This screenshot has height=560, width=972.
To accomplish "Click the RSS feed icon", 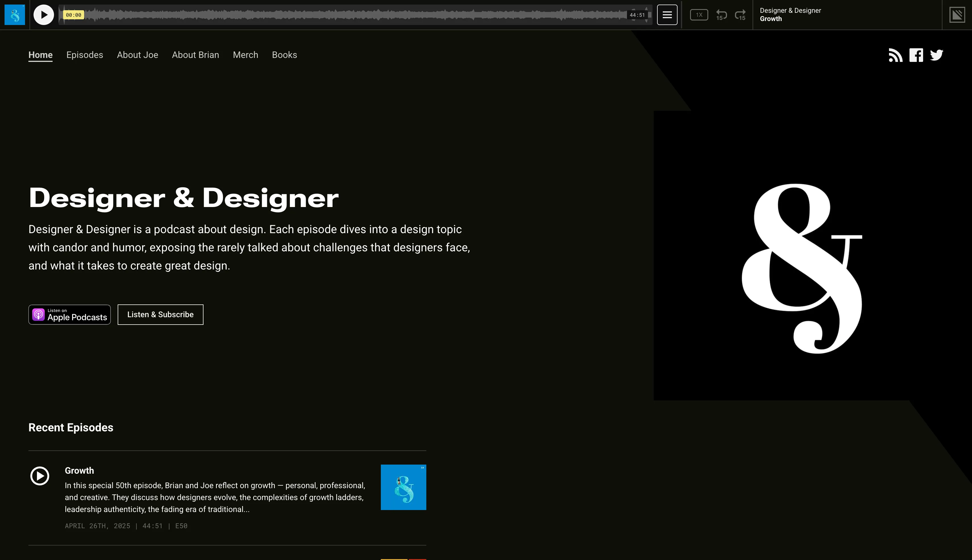I will point(895,55).
